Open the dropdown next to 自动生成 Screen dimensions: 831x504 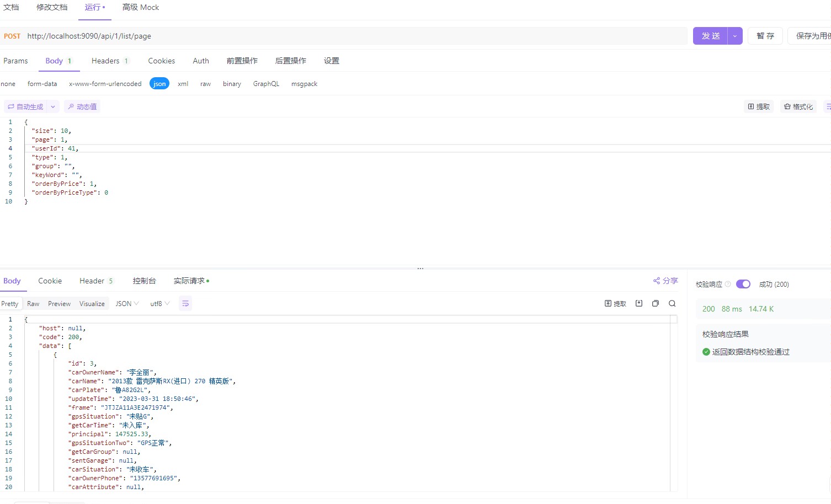coord(53,106)
